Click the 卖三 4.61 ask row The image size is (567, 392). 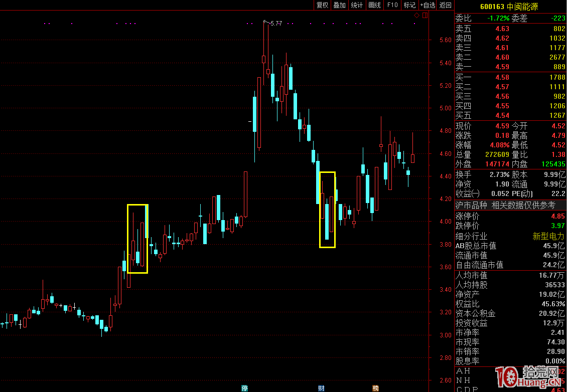click(510, 48)
